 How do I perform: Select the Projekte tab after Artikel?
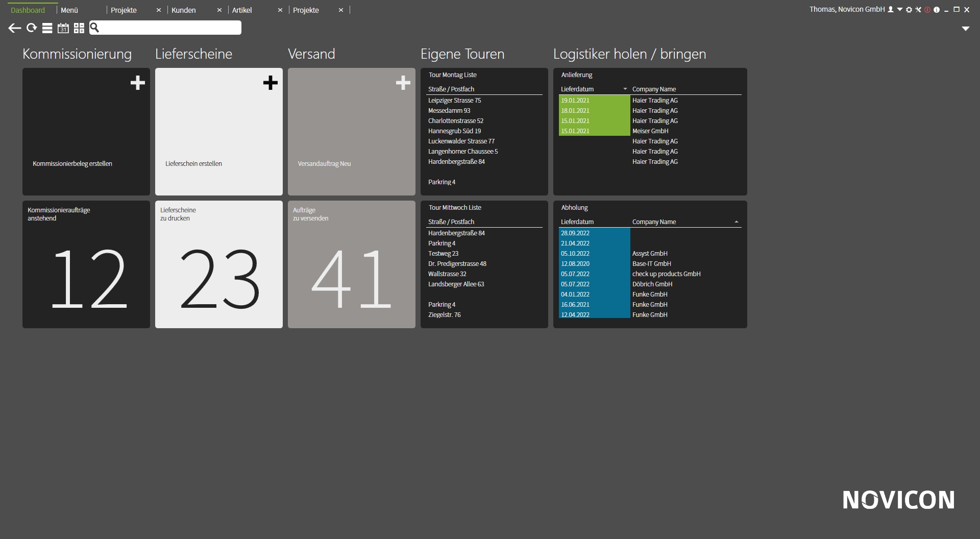pyautogui.click(x=306, y=10)
